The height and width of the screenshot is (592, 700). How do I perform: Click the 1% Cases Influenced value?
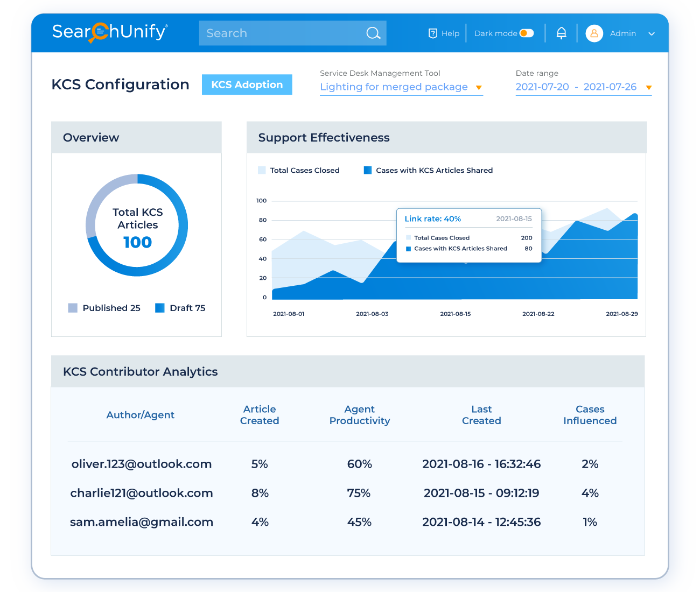pyautogui.click(x=590, y=522)
